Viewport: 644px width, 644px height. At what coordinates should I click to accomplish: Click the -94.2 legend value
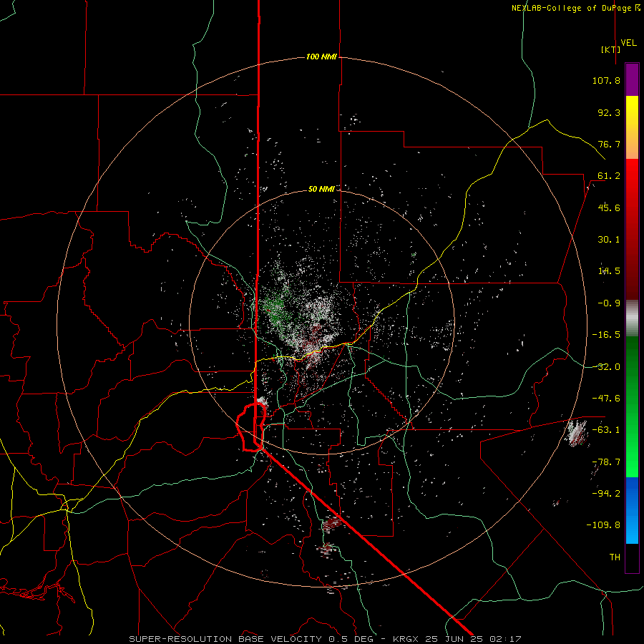click(606, 494)
